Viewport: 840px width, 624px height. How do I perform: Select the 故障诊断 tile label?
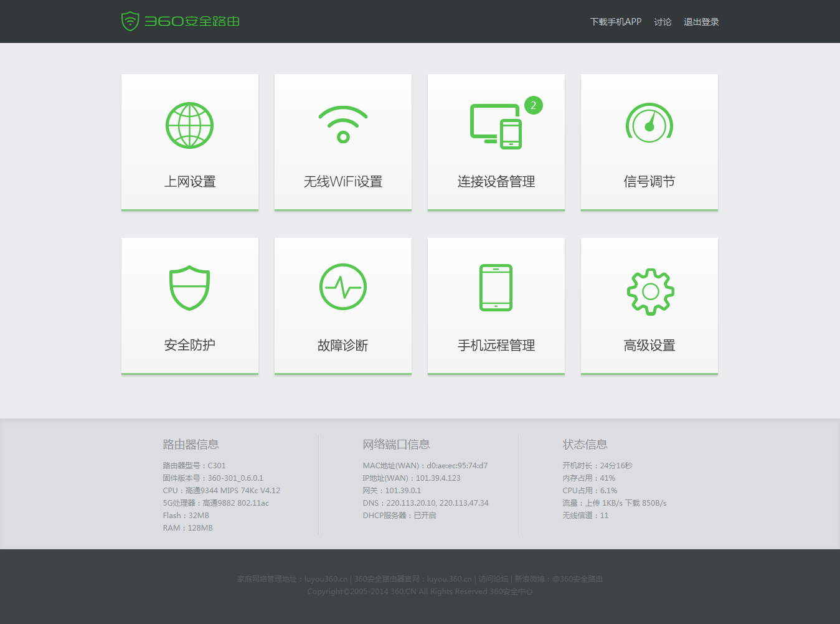342,346
